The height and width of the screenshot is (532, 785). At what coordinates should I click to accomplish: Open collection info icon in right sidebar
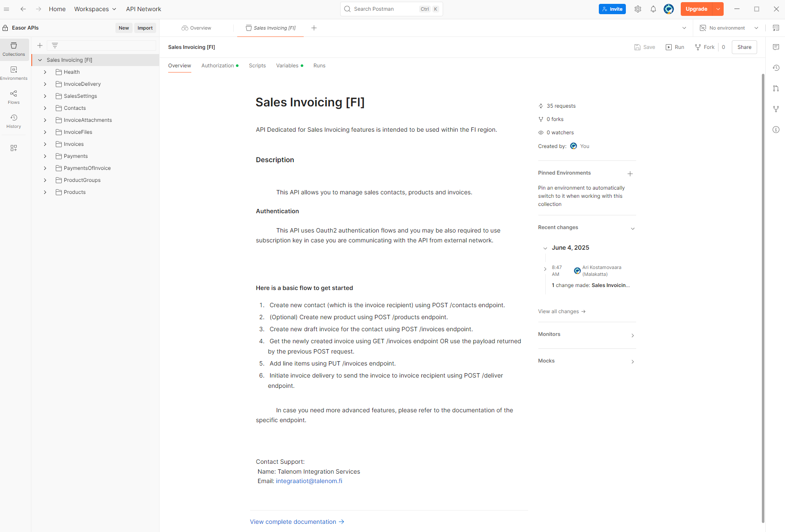pos(776,130)
